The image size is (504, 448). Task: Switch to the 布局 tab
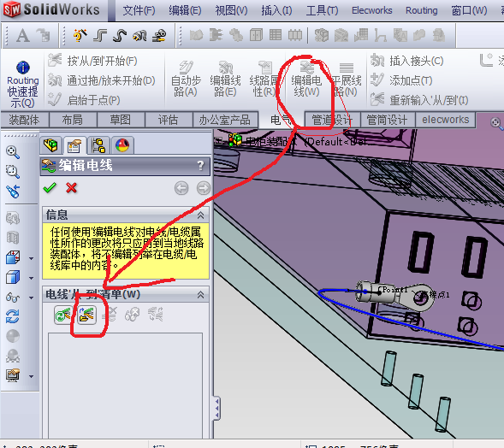click(73, 120)
